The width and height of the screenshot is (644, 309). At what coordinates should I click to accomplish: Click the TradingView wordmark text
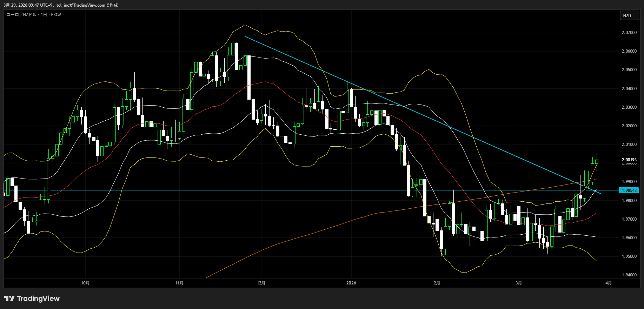tap(38, 298)
